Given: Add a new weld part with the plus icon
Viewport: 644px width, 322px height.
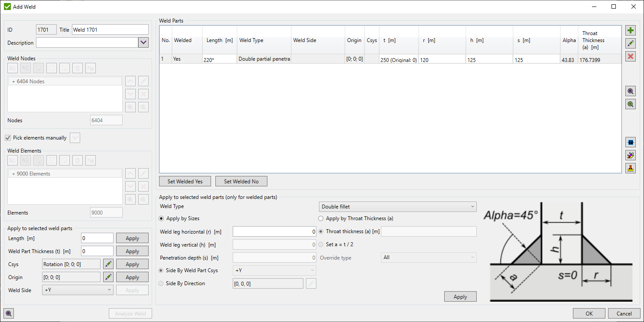Looking at the screenshot, I should pos(631,30).
